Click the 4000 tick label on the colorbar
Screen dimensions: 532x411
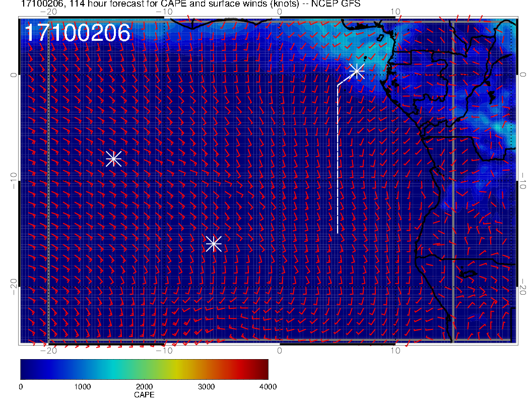(x=268, y=387)
